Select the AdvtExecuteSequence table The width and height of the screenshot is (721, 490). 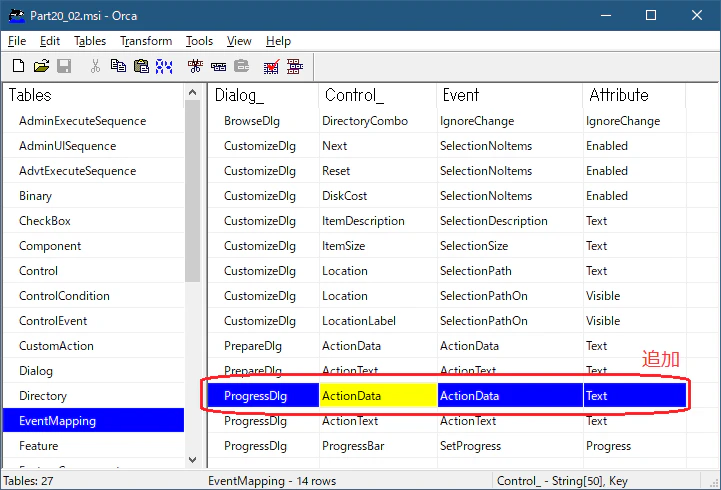coord(94,171)
